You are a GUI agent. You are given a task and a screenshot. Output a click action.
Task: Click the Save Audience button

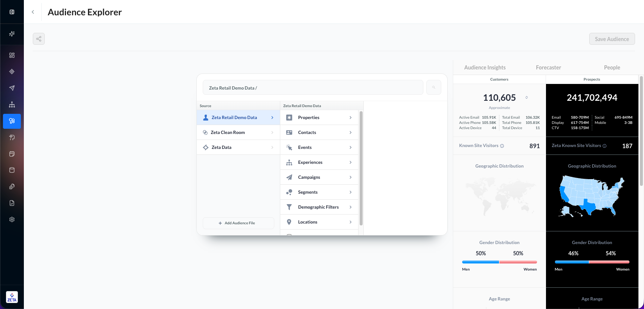pos(612,39)
